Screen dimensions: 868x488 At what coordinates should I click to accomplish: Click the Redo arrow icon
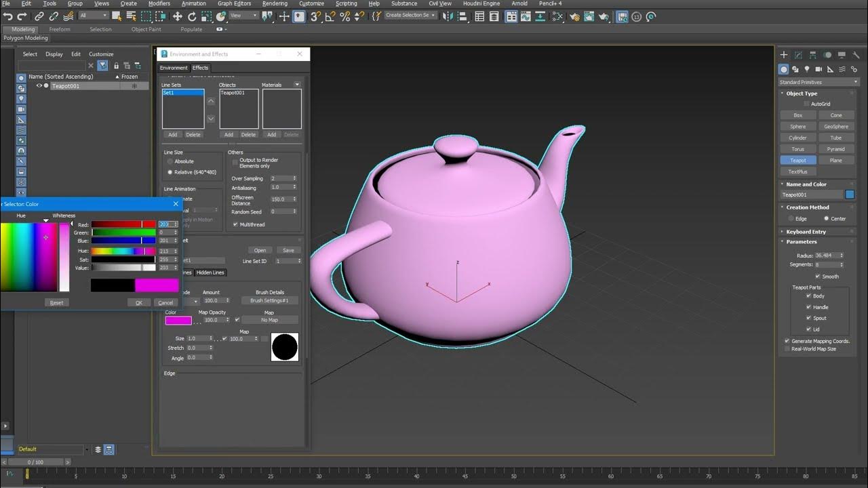pos(23,16)
